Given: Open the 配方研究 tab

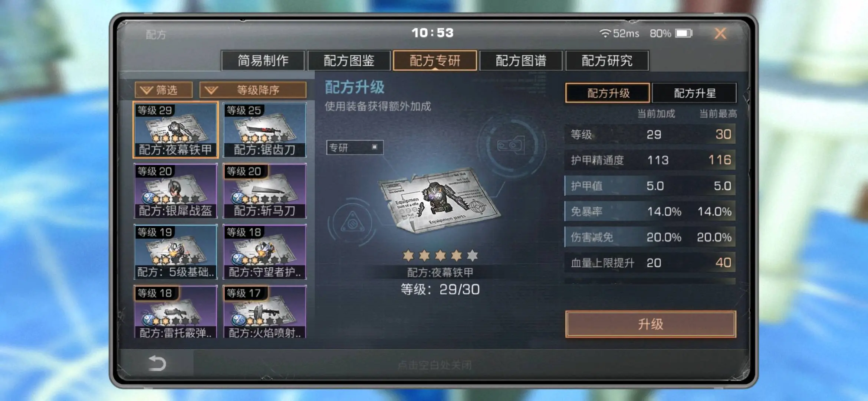Looking at the screenshot, I should click(607, 61).
